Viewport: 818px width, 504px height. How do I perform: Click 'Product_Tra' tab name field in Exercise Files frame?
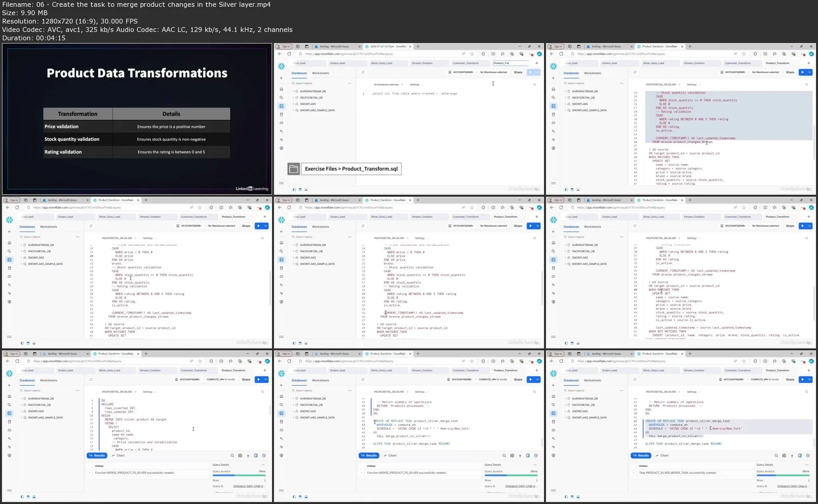click(x=511, y=63)
